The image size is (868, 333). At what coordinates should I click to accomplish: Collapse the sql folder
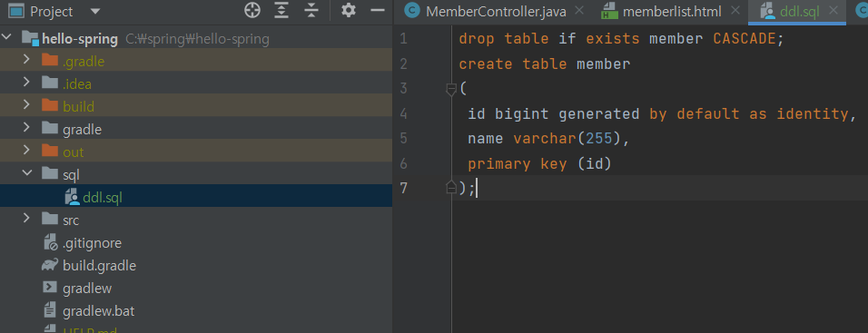click(26, 173)
